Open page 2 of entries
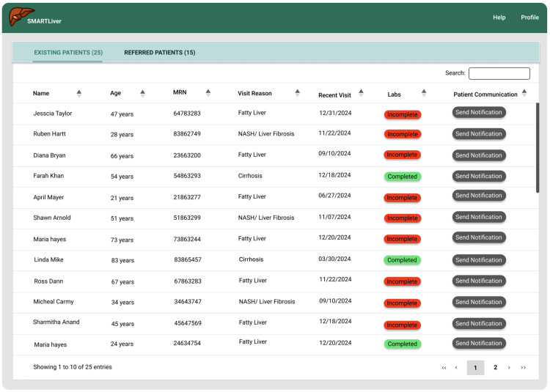Viewport: 550px width, 392px height. 495,368
